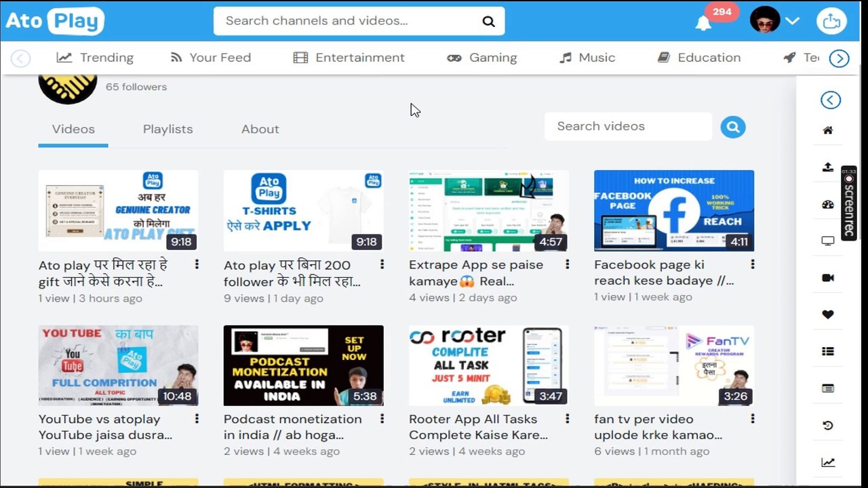Open 'YouTube vs atoplay' title link
Image resolution: width=868 pixels, height=488 pixels.
coord(105,427)
